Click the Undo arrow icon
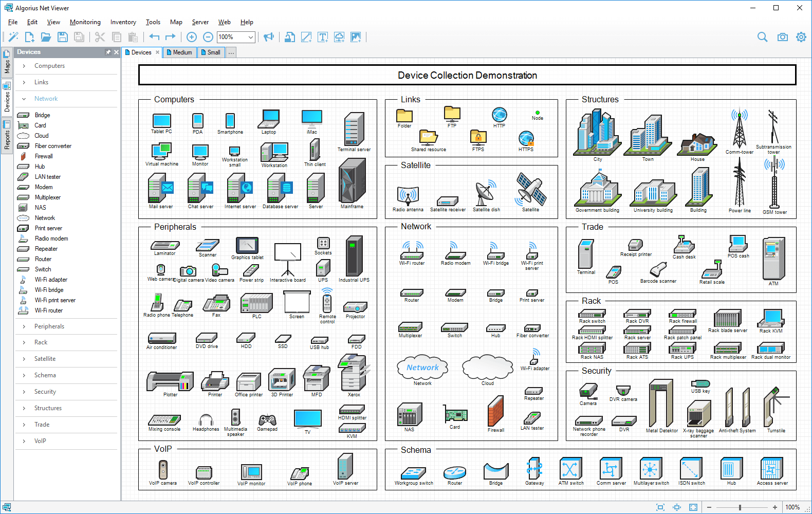The height and width of the screenshot is (514, 812). (154, 37)
